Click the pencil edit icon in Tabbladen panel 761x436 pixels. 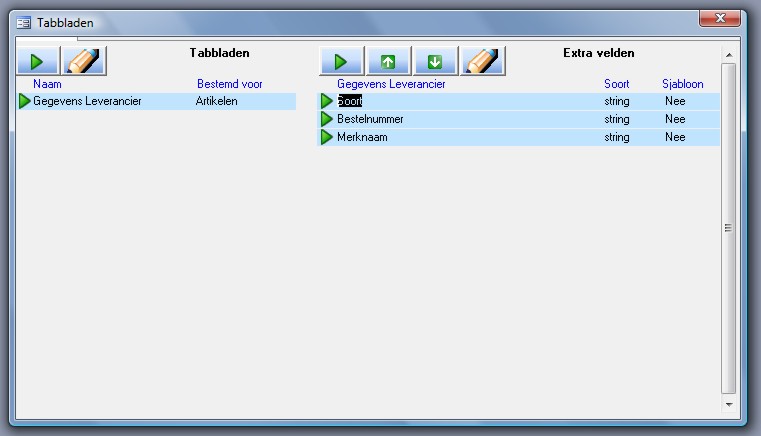click(84, 61)
